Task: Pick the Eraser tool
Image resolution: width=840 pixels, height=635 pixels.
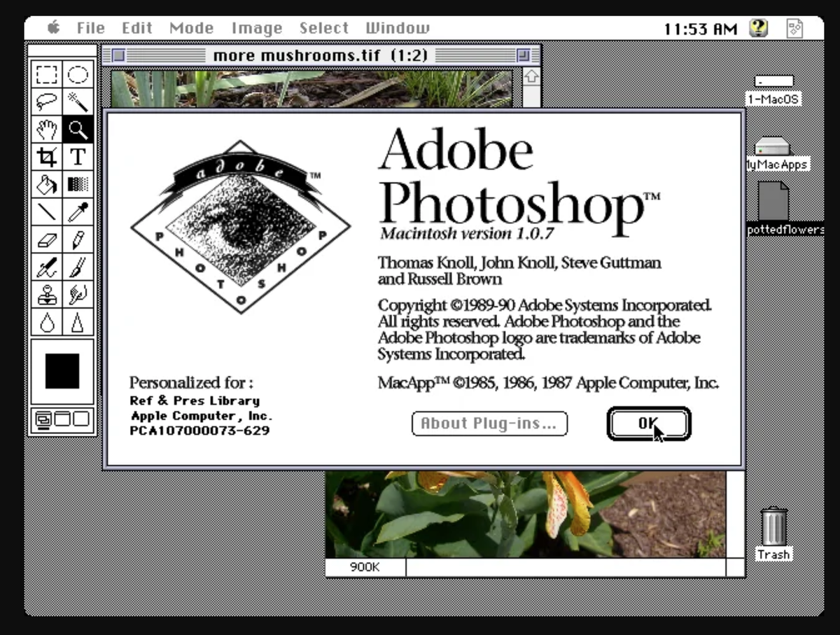Action: click(x=47, y=239)
